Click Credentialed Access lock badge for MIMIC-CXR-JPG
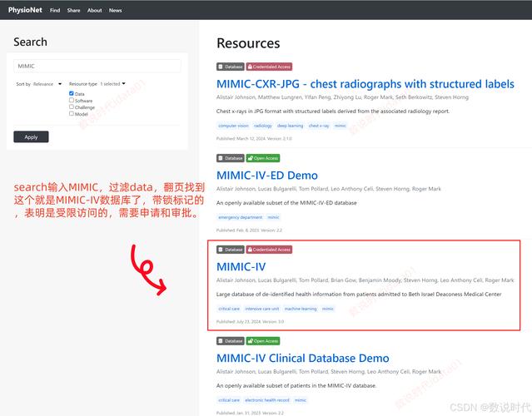 [270, 67]
